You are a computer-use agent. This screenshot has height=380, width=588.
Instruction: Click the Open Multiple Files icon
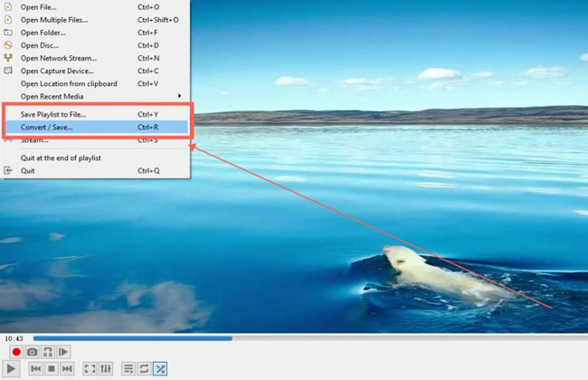coord(8,20)
